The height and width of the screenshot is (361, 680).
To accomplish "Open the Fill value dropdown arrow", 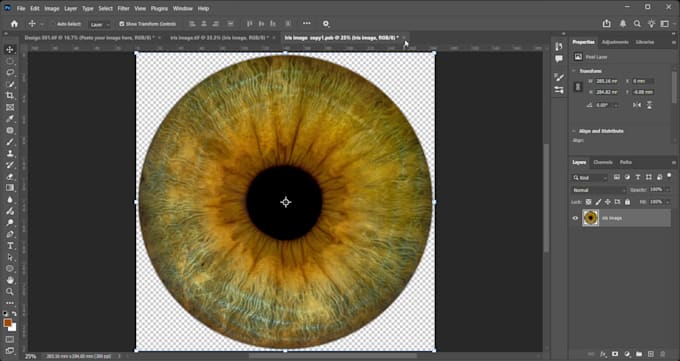I will [667, 202].
